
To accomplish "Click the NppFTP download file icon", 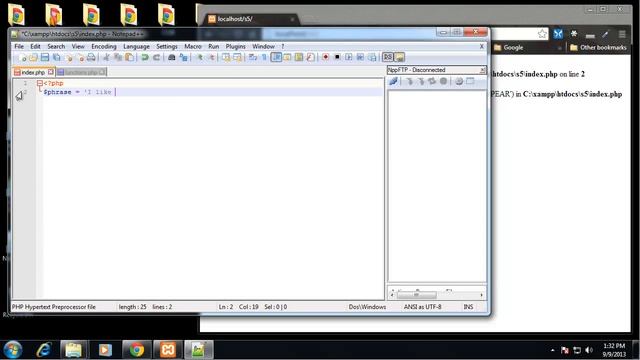I will tap(409, 81).
